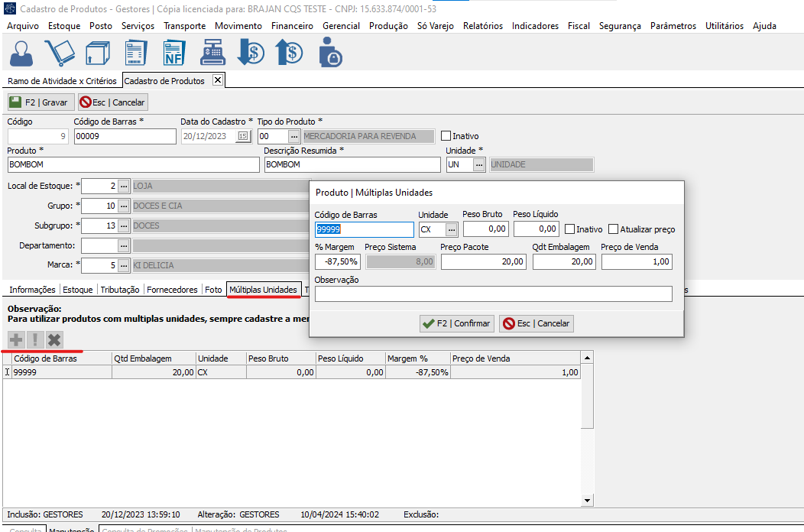Click Esc | Cancelar in the dialog
The image size is (804, 532).
[x=537, y=323]
